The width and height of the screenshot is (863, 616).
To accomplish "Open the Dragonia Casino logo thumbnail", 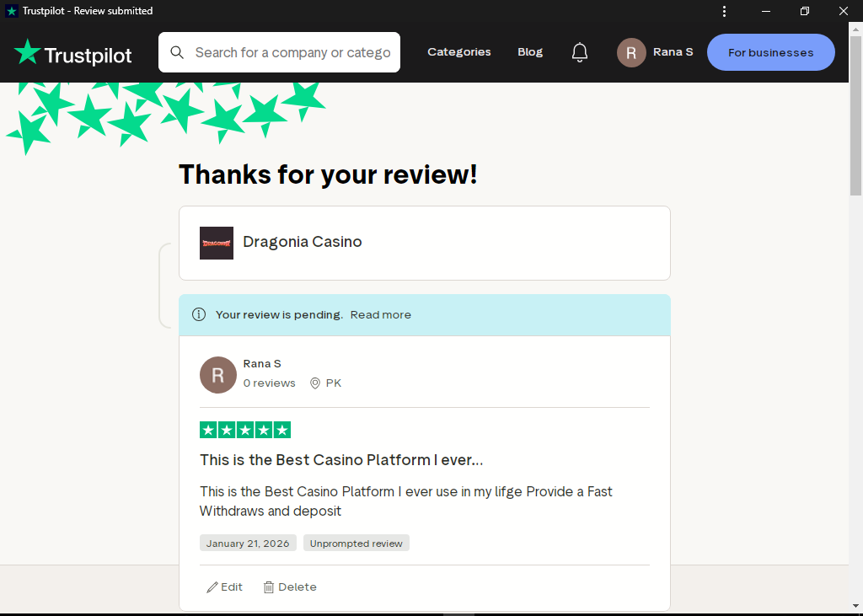I will tap(217, 243).
